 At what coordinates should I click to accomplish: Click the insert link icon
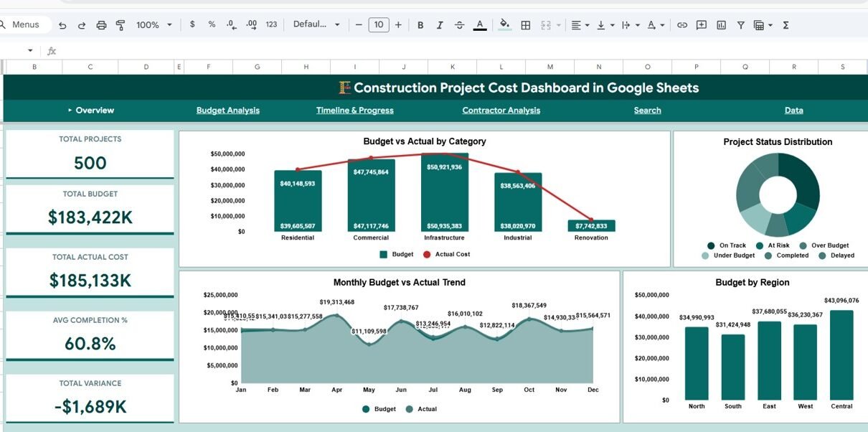(682, 25)
